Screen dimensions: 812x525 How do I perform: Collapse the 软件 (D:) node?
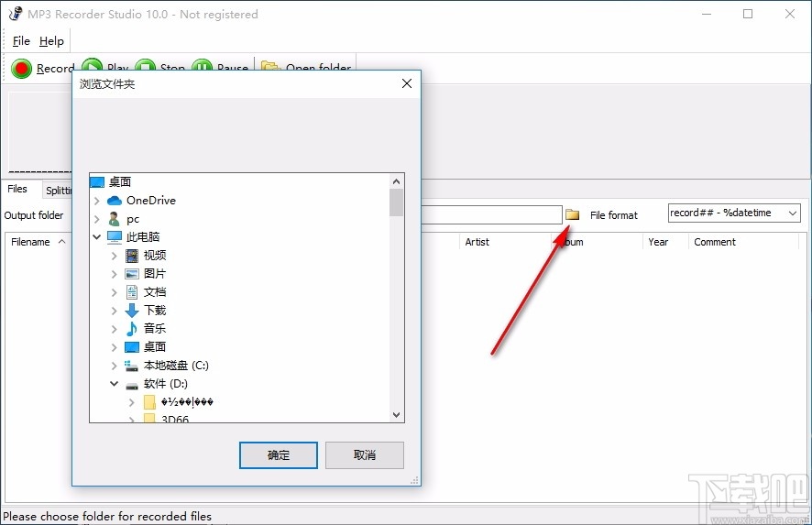[x=115, y=384]
